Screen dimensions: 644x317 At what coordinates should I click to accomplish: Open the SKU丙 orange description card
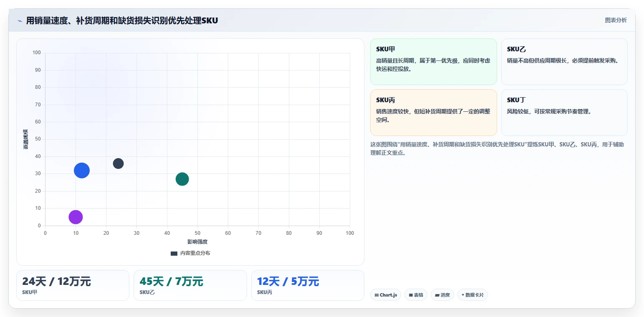click(433, 113)
